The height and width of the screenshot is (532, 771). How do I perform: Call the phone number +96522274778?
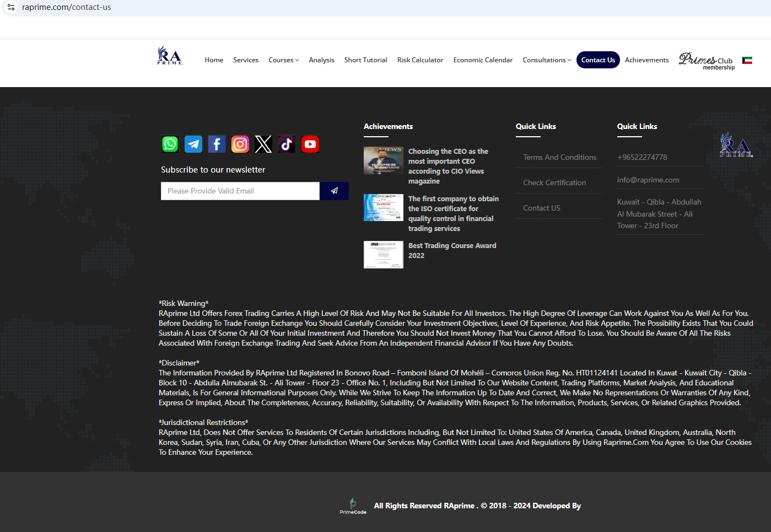point(642,157)
